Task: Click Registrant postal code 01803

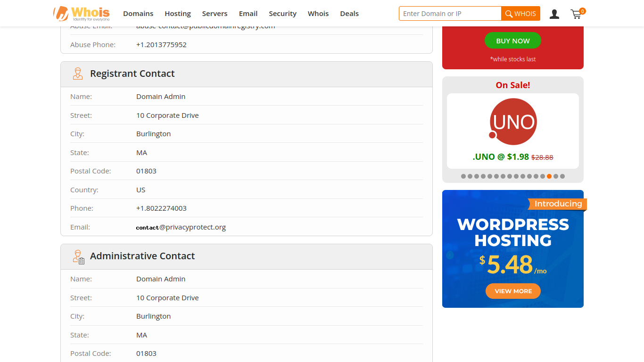Action: point(146,171)
